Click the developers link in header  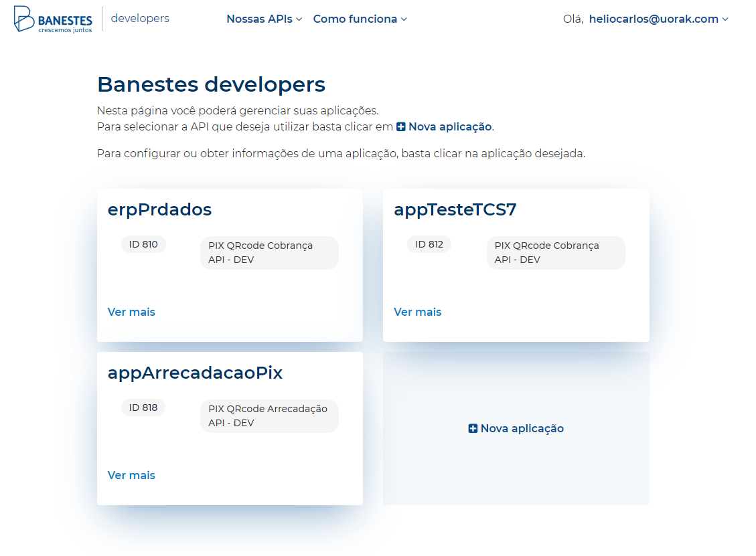pos(140,19)
